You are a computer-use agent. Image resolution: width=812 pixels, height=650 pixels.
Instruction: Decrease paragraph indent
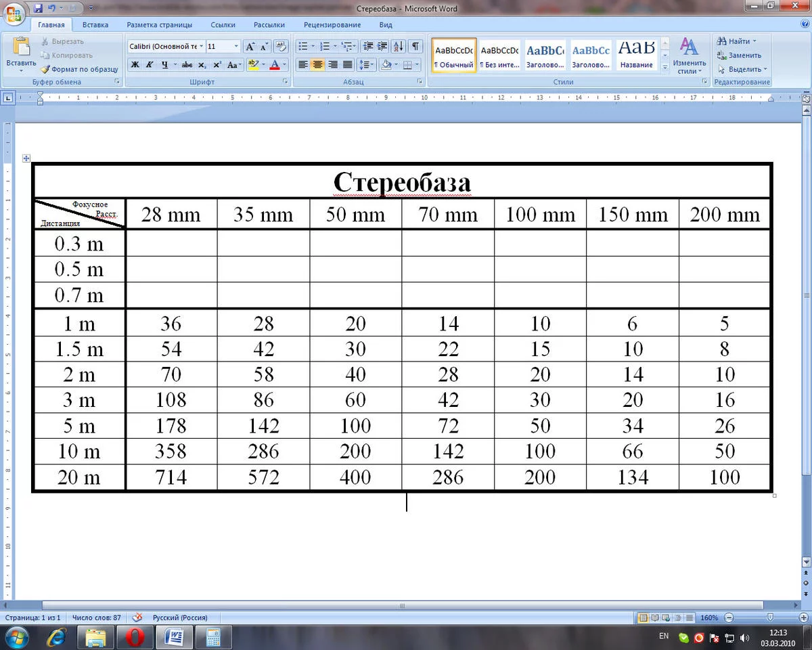coord(368,47)
